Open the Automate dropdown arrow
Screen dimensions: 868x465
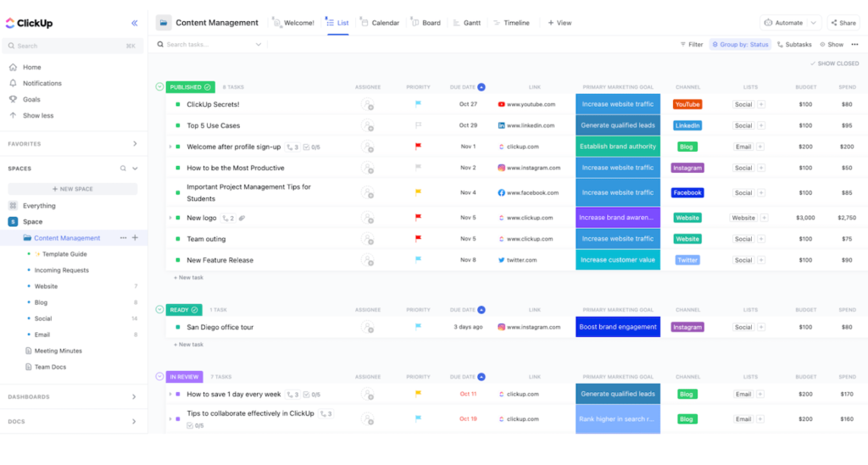point(814,23)
